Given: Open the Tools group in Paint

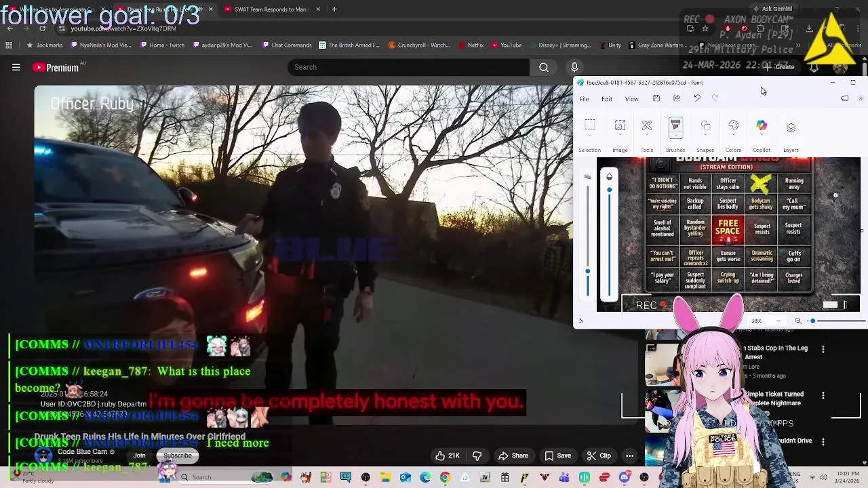Looking at the screenshot, I should click(x=647, y=125).
